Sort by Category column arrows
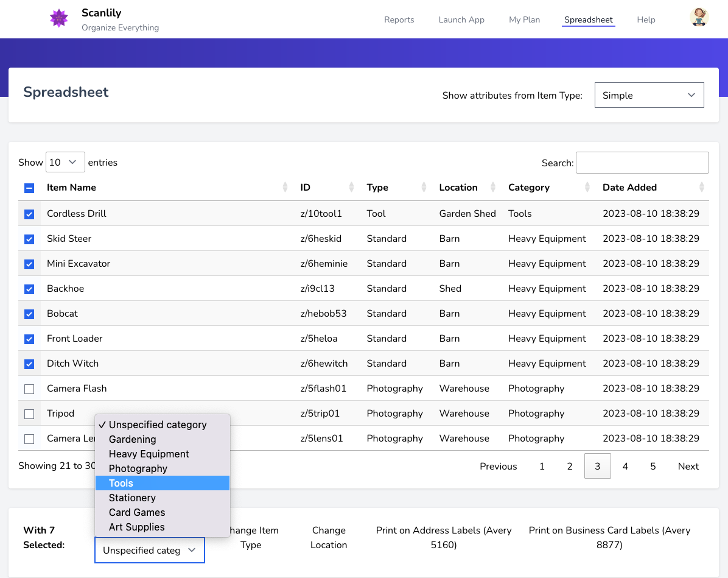Viewport: 728px width, 578px height. (587, 188)
